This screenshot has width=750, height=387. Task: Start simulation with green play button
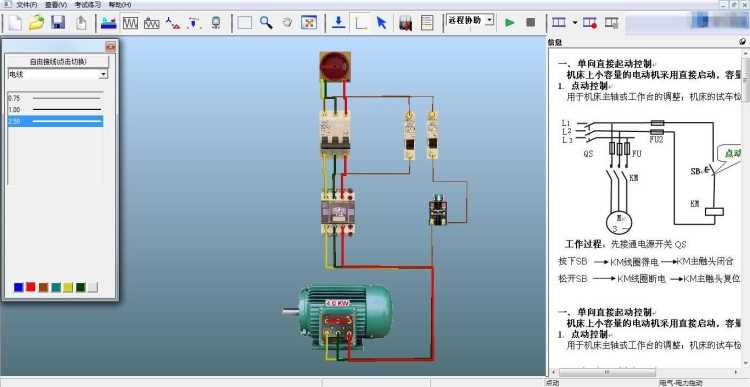pyautogui.click(x=510, y=22)
